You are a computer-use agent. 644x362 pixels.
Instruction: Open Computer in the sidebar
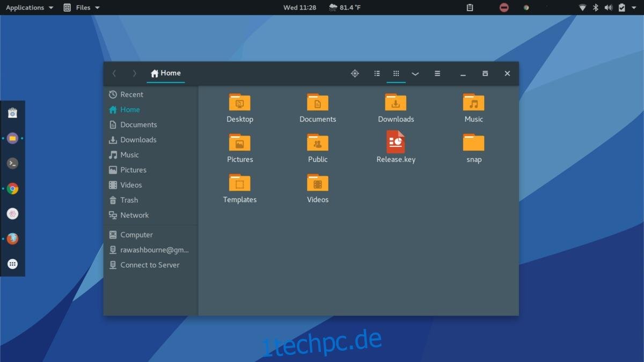[x=151, y=234]
